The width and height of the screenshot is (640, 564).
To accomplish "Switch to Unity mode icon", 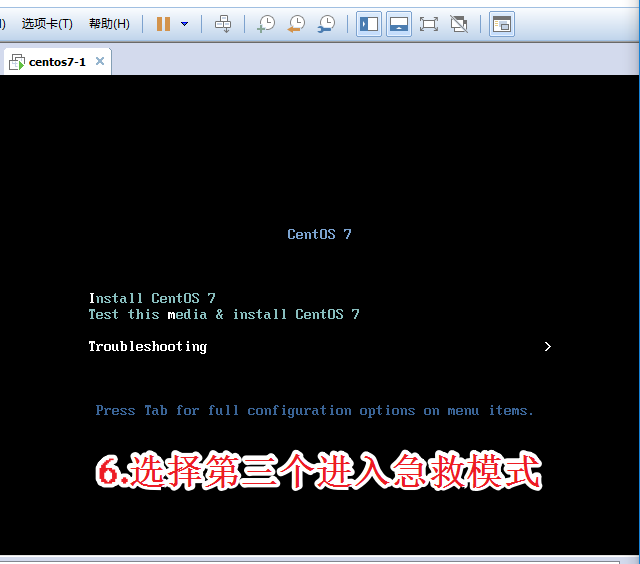I will pyautogui.click(x=459, y=24).
